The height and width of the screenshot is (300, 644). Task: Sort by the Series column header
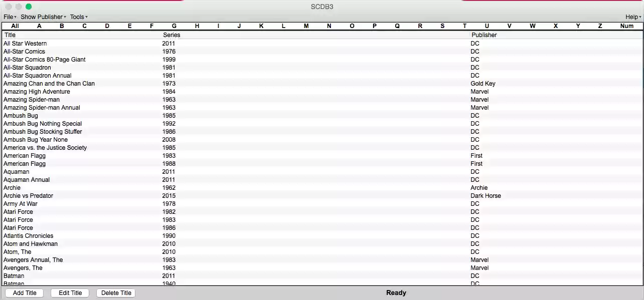tap(172, 35)
